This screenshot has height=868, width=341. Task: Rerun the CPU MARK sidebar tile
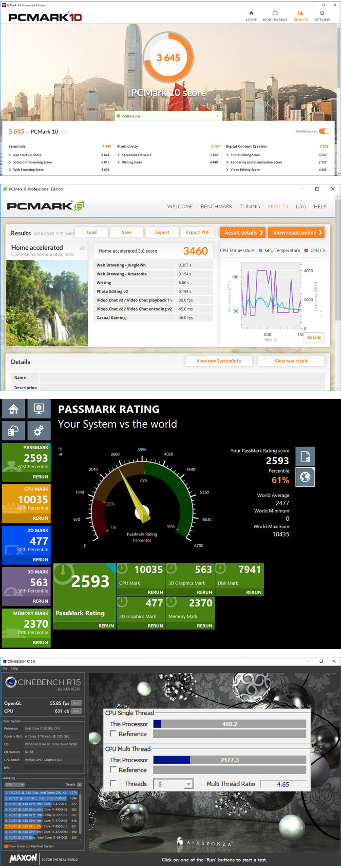40,518
